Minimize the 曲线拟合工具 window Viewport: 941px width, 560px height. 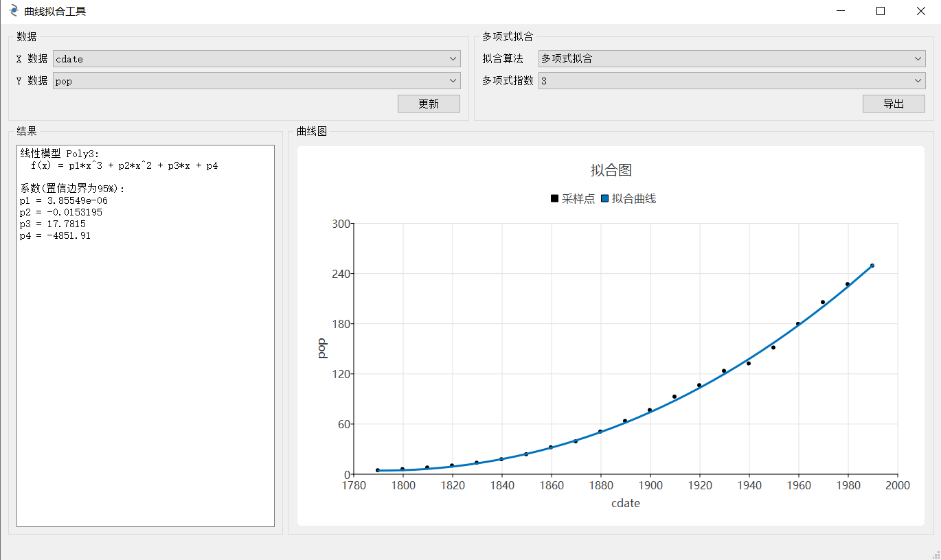841,12
